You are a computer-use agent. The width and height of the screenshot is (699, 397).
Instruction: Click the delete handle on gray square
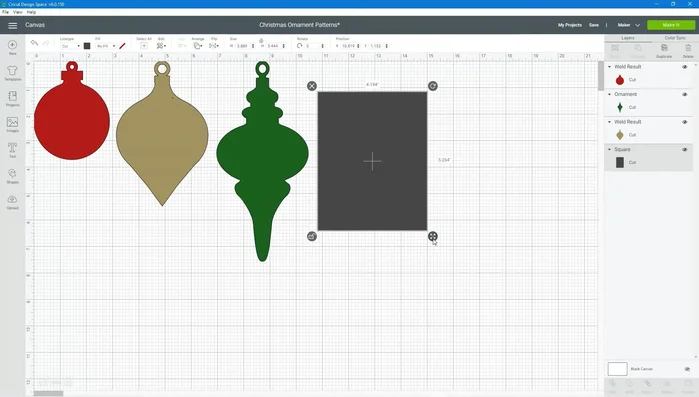(312, 86)
